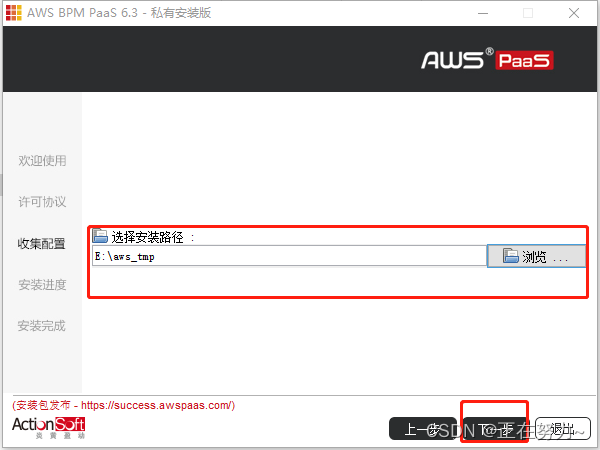The width and height of the screenshot is (600, 450).
Task: Click the 浏览 browse button
Action: click(536, 256)
